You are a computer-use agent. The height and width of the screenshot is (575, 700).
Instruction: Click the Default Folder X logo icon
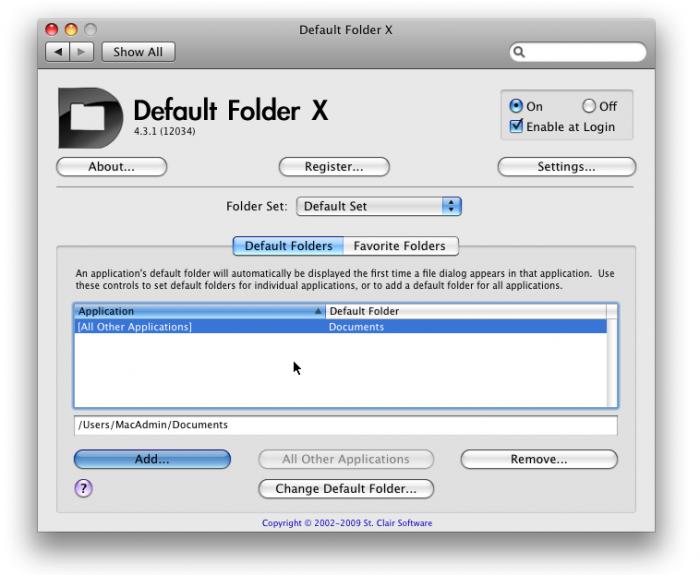coord(91,118)
